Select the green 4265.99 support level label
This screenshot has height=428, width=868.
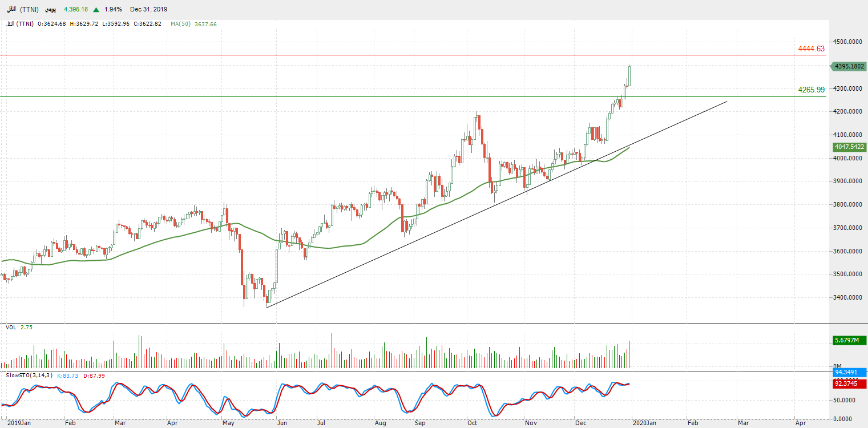pyautogui.click(x=811, y=90)
